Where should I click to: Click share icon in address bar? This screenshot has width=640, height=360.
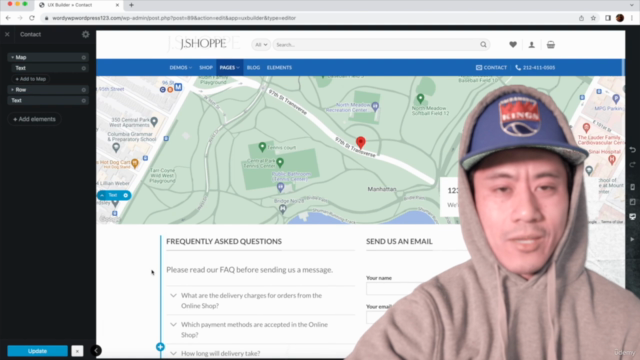click(581, 18)
